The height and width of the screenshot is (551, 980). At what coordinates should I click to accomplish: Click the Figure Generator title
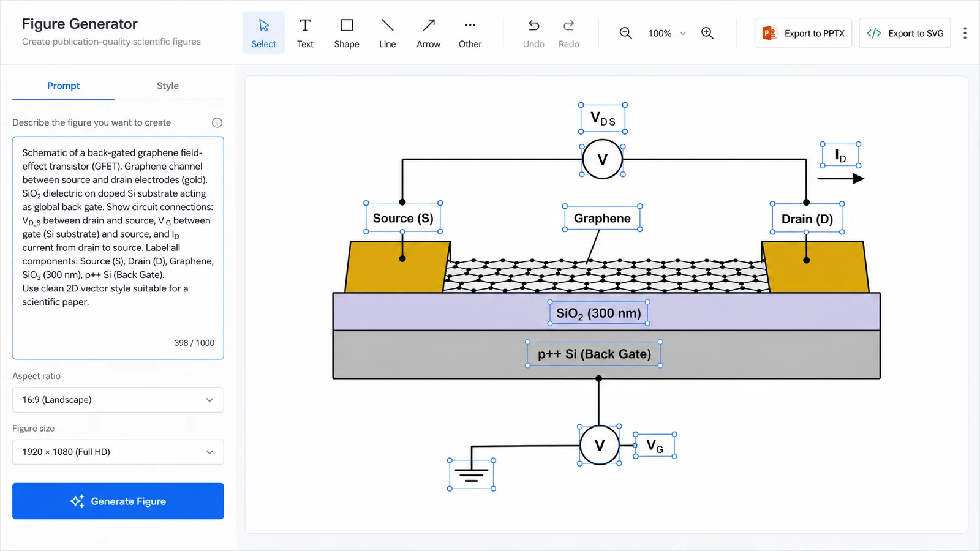(80, 24)
